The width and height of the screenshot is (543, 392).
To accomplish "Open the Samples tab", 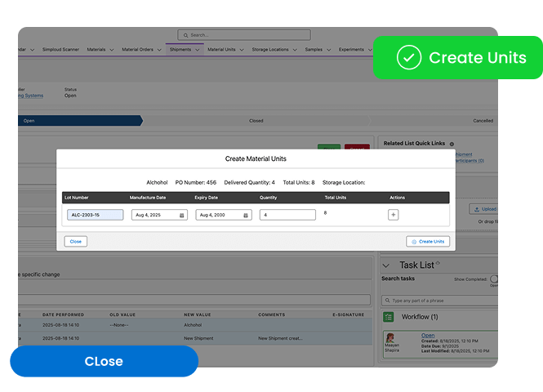I will pyautogui.click(x=314, y=50).
